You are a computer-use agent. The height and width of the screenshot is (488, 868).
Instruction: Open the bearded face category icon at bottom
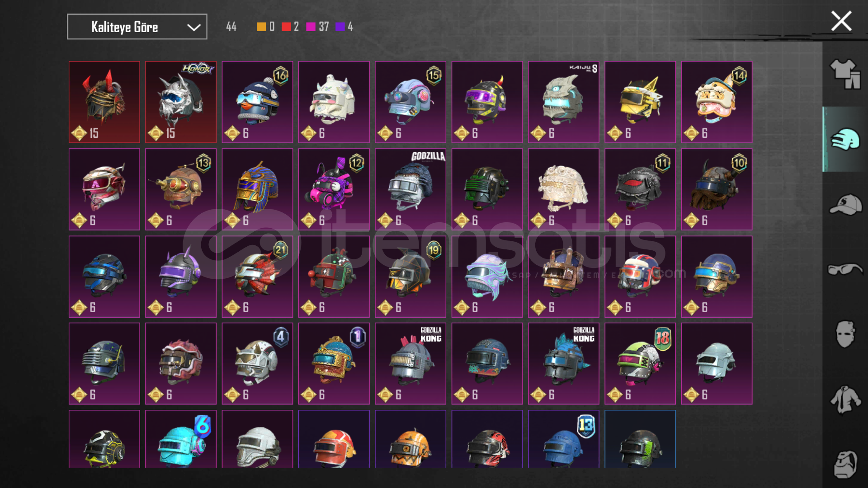tap(844, 465)
